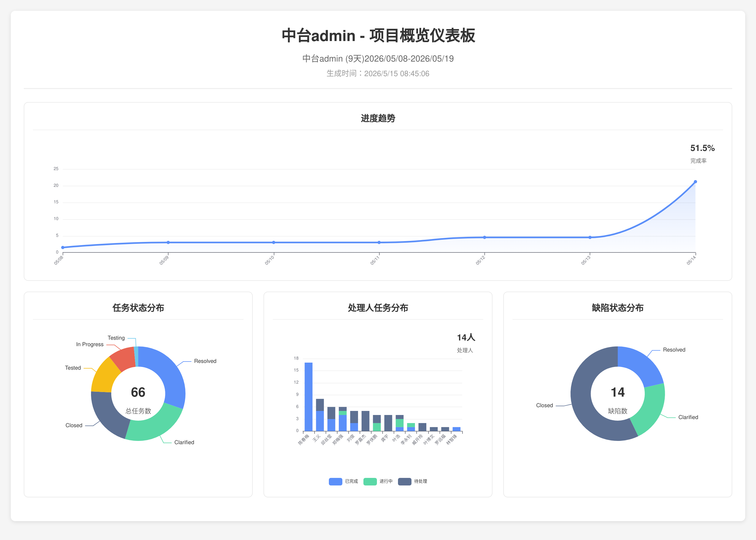
Task: Select the 05/10 data point on trend line
Action: (274, 242)
